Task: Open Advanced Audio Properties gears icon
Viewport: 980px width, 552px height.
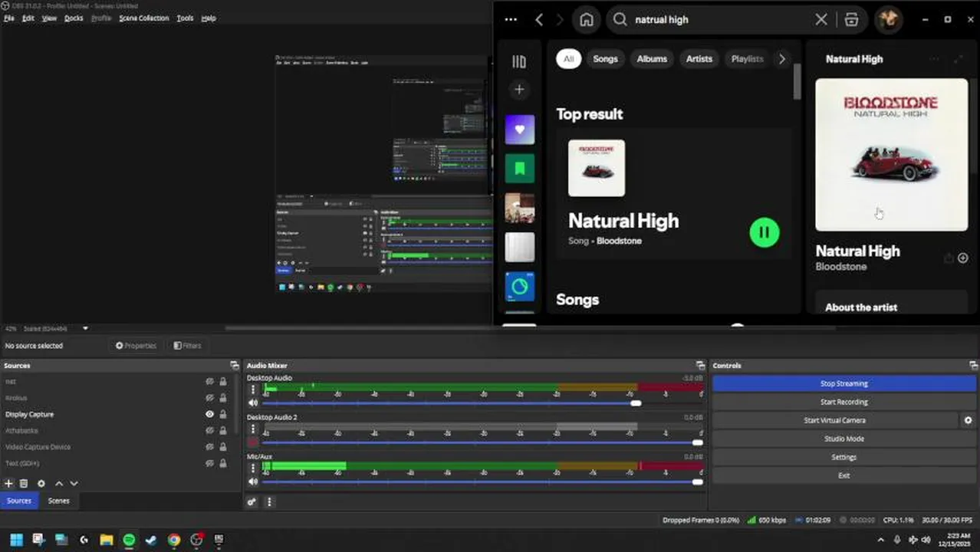Action: point(252,502)
